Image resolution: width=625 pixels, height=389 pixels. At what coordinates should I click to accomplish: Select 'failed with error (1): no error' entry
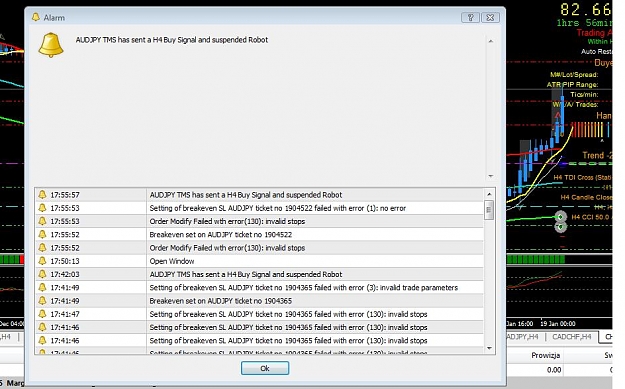(277, 208)
